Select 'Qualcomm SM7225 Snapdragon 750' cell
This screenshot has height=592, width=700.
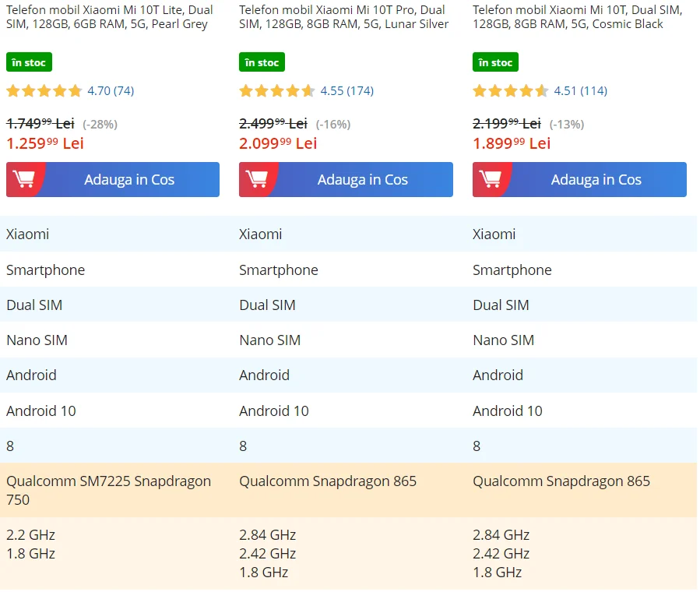tap(108, 490)
